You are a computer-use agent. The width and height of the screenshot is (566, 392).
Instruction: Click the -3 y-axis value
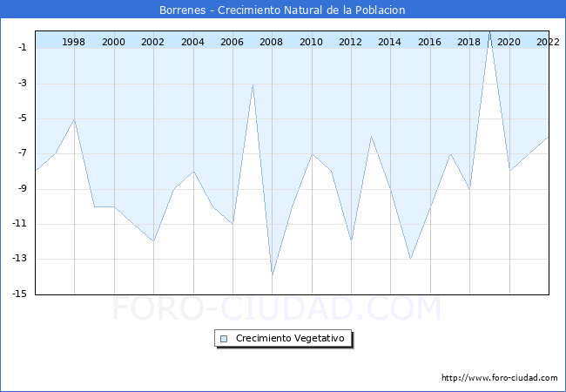pos(22,83)
